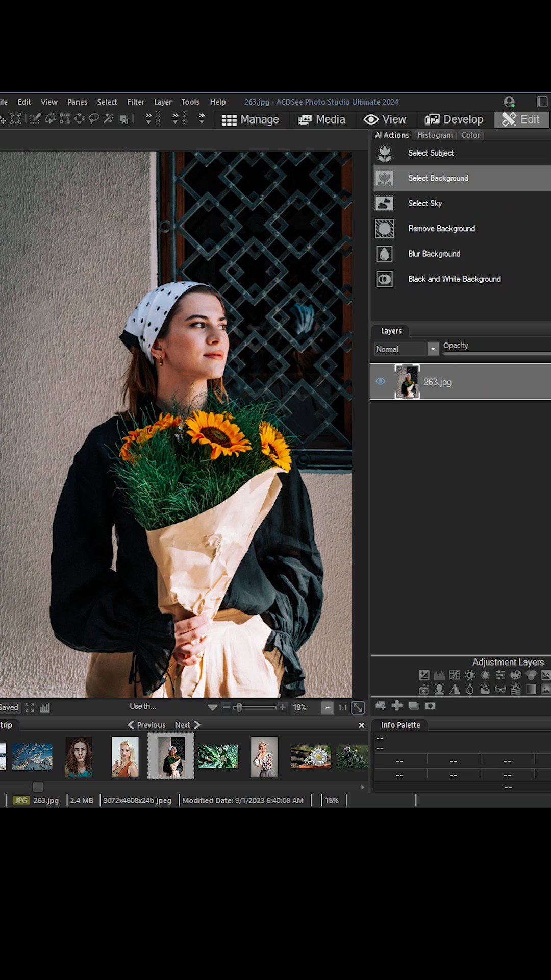Apply the Blur Background AI action

(x=434, y=254)
